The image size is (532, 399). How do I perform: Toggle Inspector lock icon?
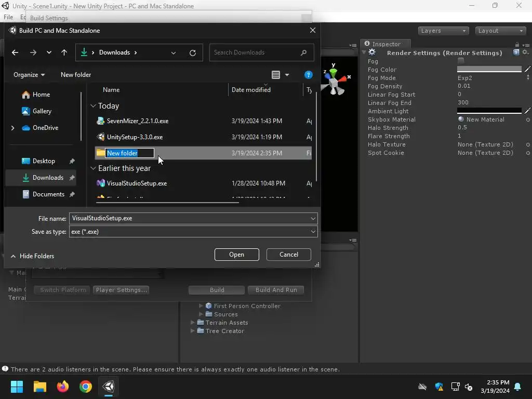(517, 45)
